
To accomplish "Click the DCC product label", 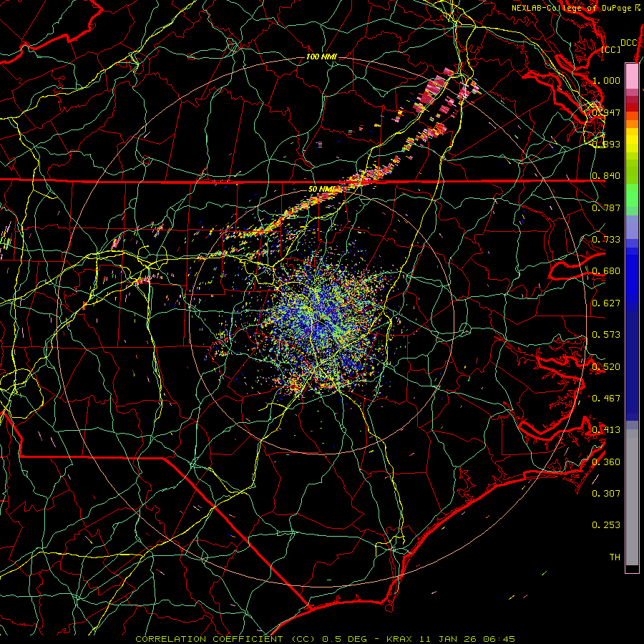I will (629, 43).
